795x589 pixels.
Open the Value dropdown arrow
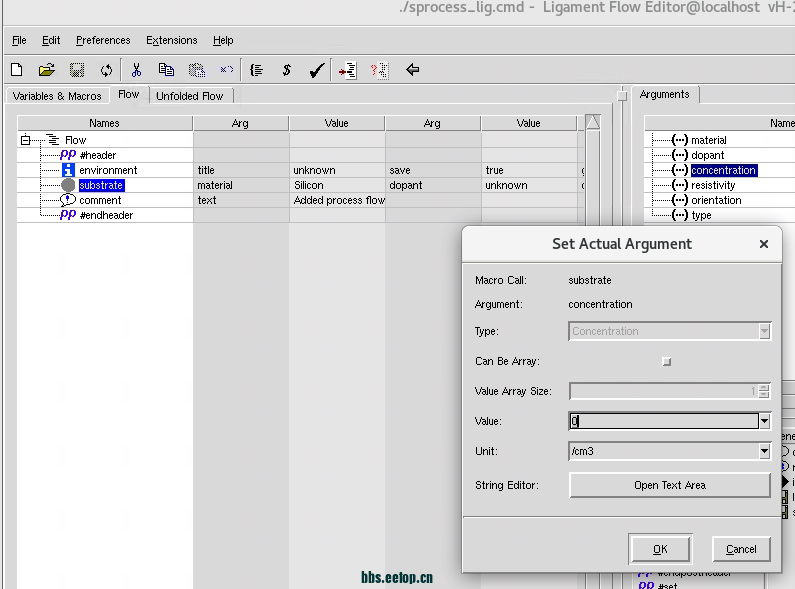(x=764, y=421)
